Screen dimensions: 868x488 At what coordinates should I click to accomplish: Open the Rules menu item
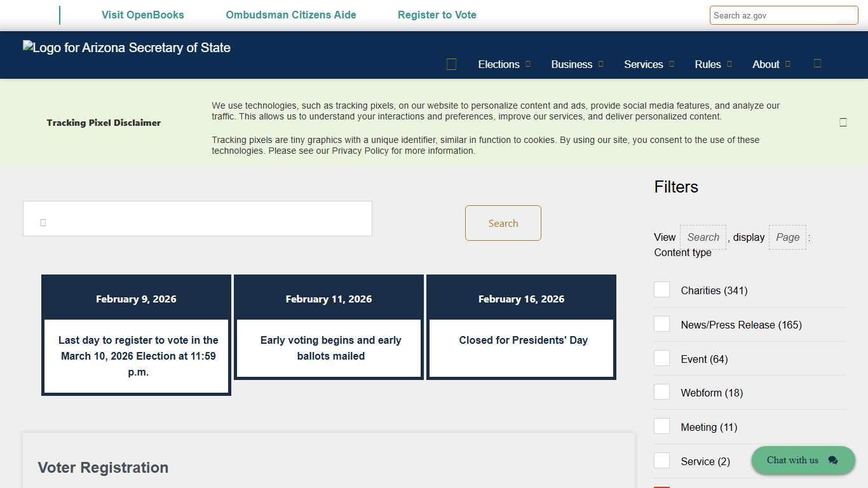707,64
